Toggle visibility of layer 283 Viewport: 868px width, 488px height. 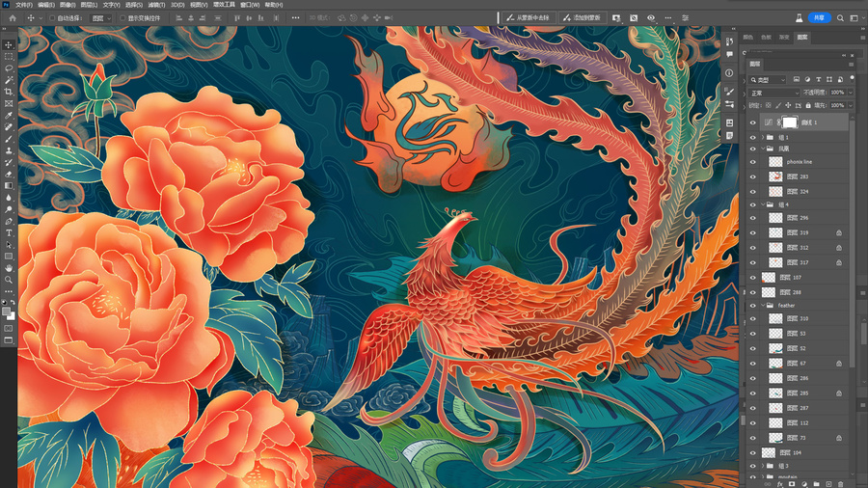click(753, 177)
